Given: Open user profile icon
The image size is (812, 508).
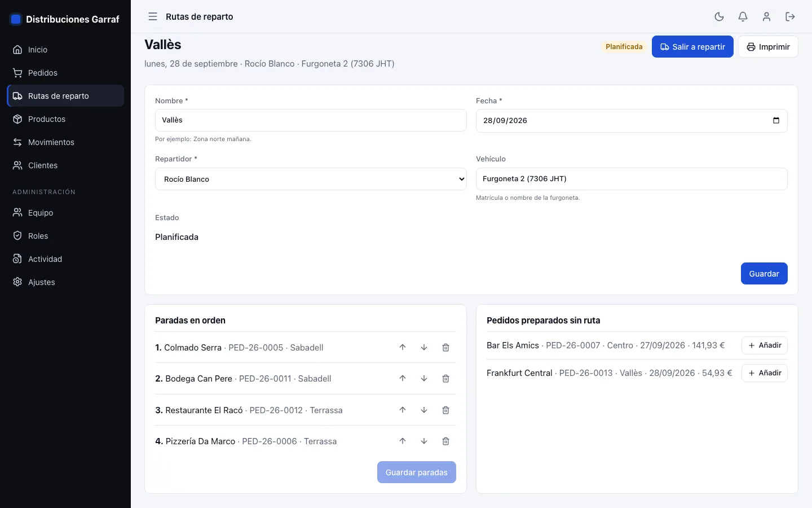Looking at the screenshot, I should tap(766, 17).
